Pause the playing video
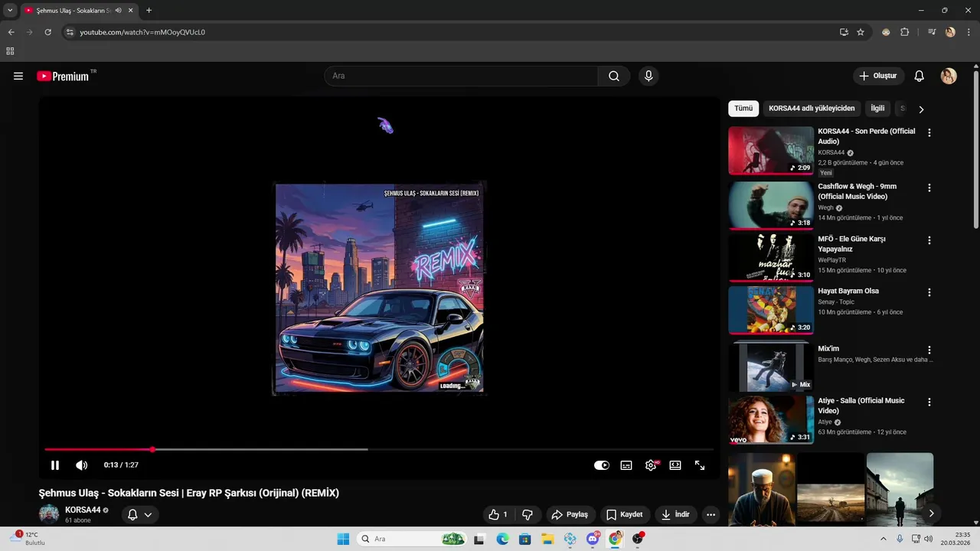Screen dimensions: 980x551 coord(55,465)
